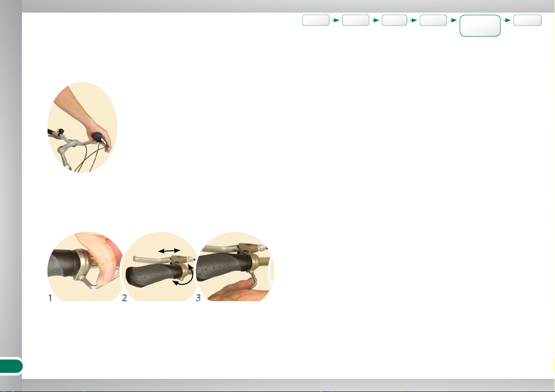Open the step box just before the enlarged one
555x392 pixels.
click(x=433, y=20)
